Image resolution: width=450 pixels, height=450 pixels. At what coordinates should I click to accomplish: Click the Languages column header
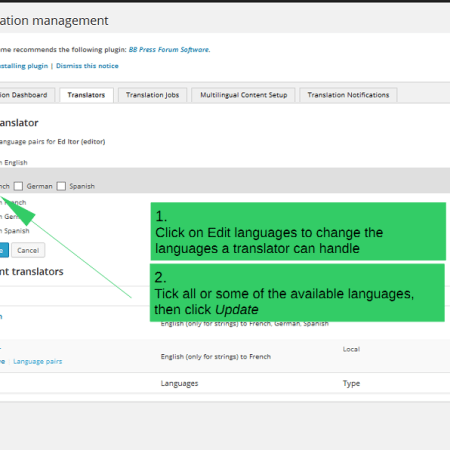tap(179, 383)
